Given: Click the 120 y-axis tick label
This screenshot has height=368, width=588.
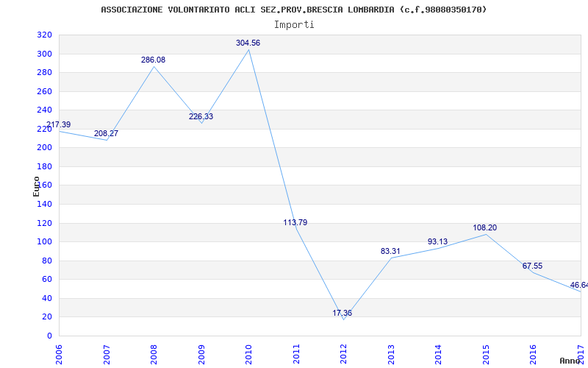Looking at the screenshot, I should (x=44, y=224).
